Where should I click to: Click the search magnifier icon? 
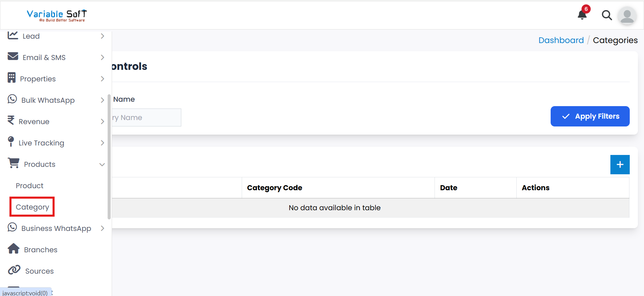[x=607, y=15]
